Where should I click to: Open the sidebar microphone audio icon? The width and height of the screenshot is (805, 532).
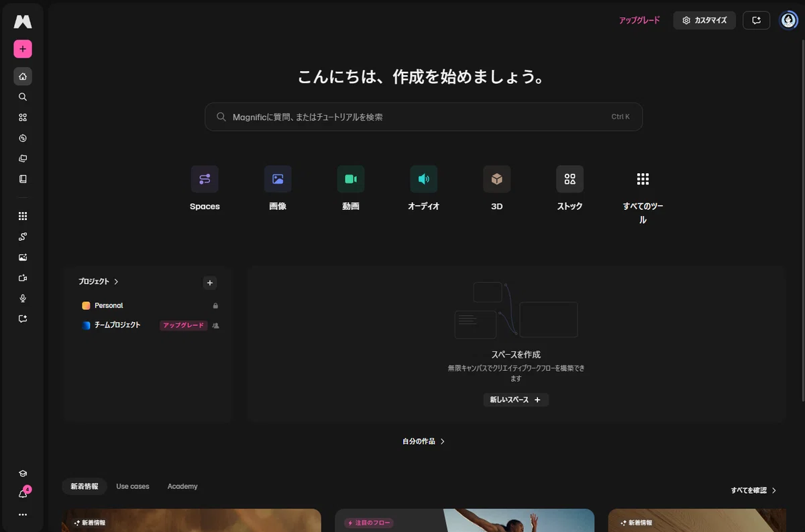[x=23, y=299]
